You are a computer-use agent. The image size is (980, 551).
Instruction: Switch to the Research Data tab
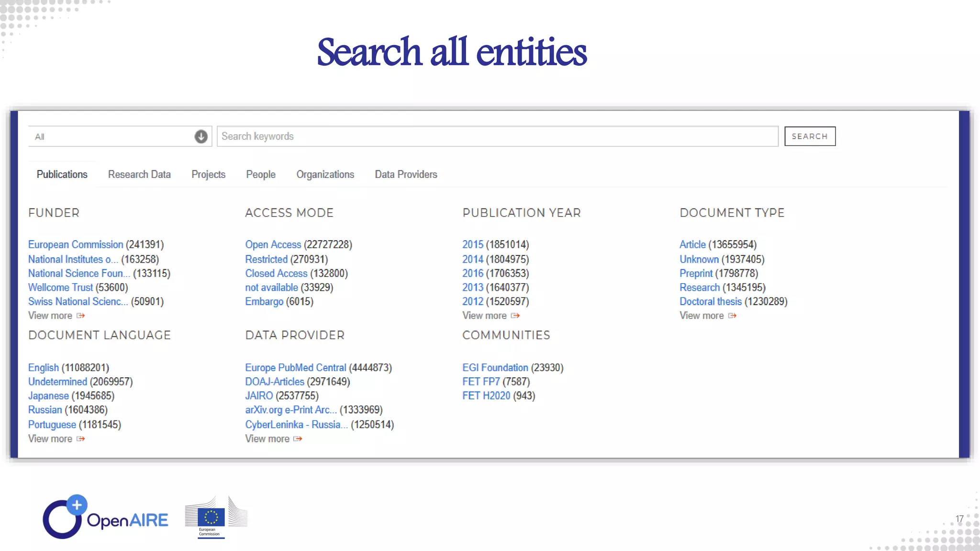coord(139,175)
